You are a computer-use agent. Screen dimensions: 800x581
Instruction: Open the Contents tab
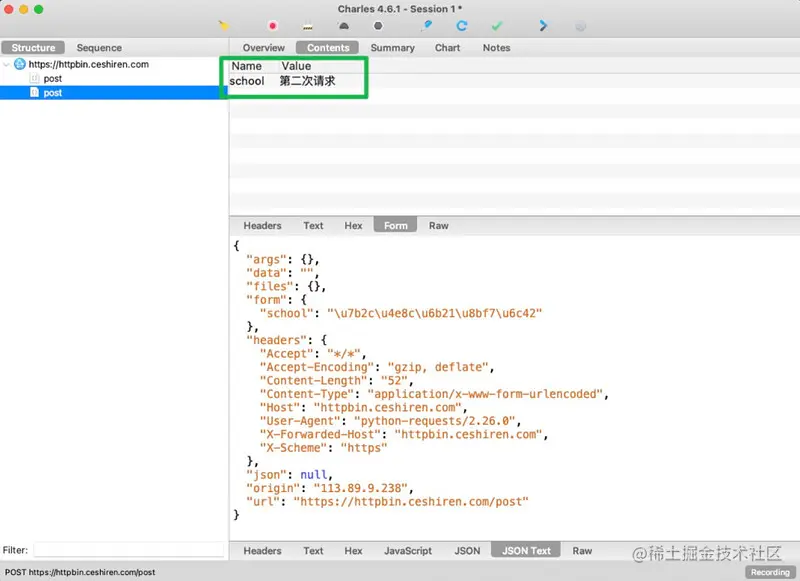[x=328, y=47]
